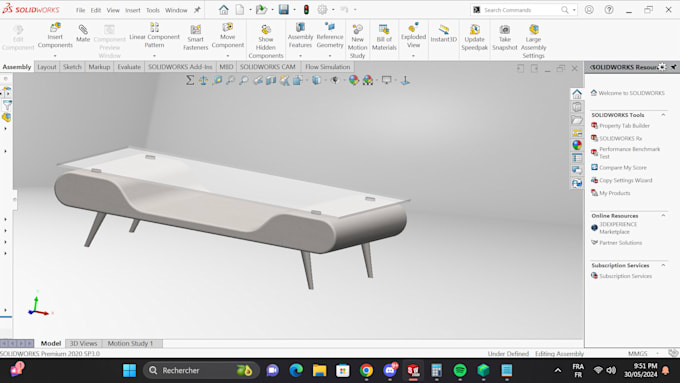This screenshot has width=680, height=383.
Task: Open Google Chrome from taskbar
Action: pos(366,370)
